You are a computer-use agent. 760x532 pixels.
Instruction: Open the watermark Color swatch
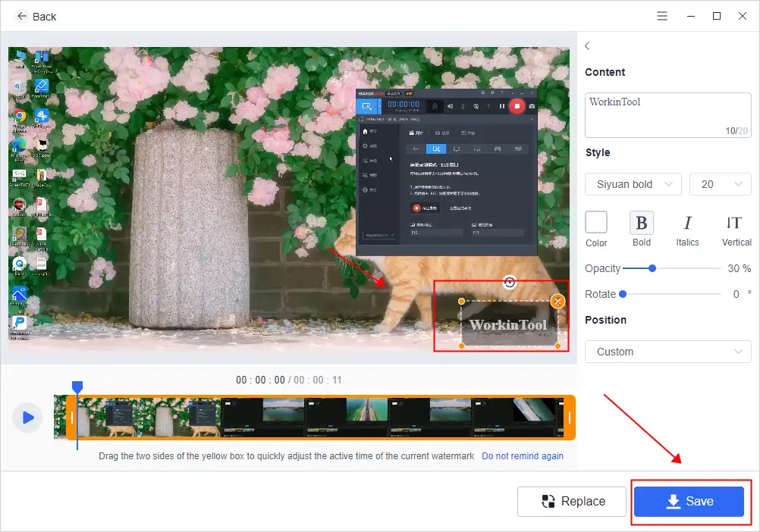coord(595,223)
